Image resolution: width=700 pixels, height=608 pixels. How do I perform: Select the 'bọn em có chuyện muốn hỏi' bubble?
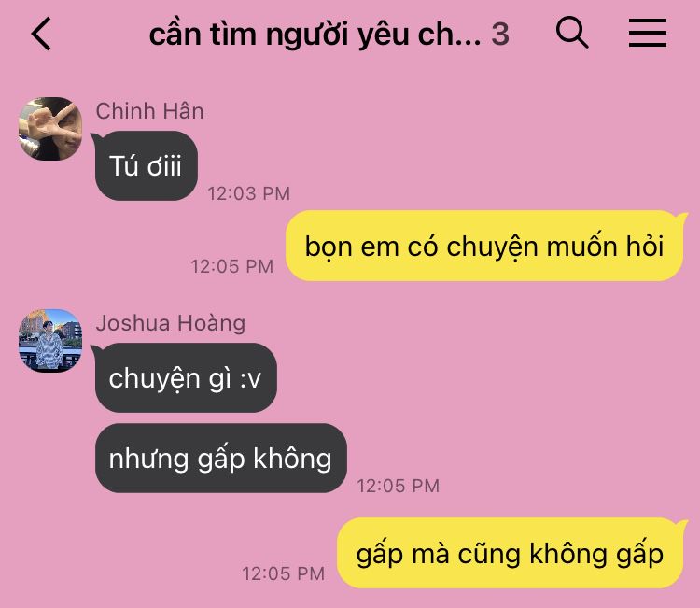(484, 246)
